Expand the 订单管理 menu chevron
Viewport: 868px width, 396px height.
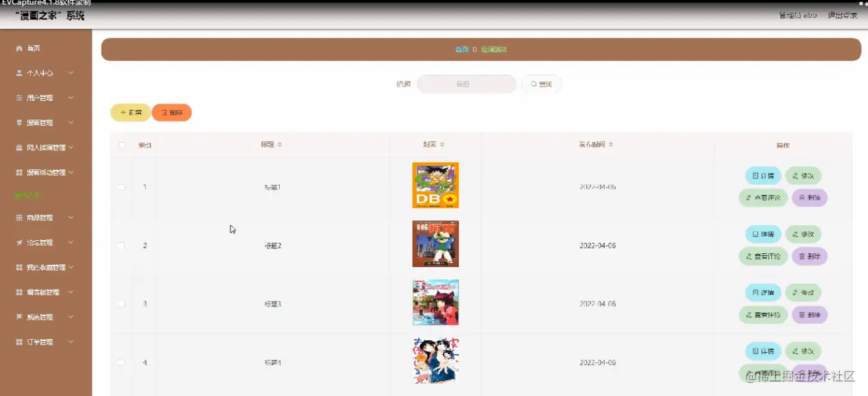click(x=71, y=342)
